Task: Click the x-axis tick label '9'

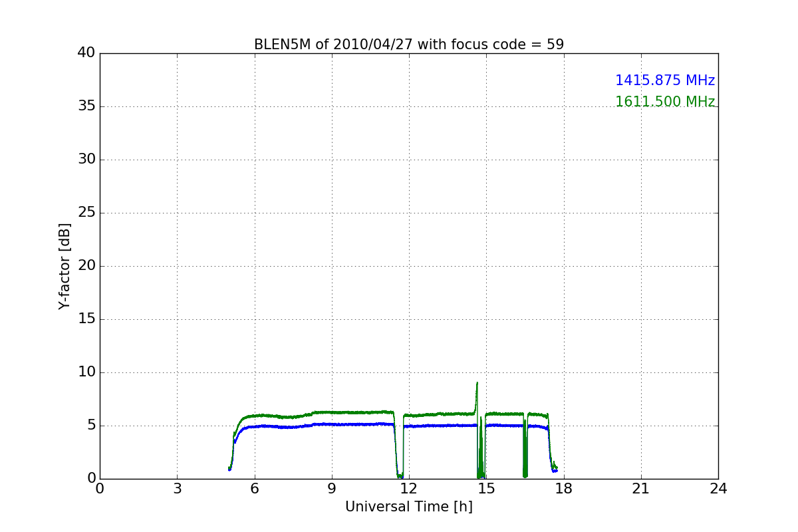Action: coord(332,489)
